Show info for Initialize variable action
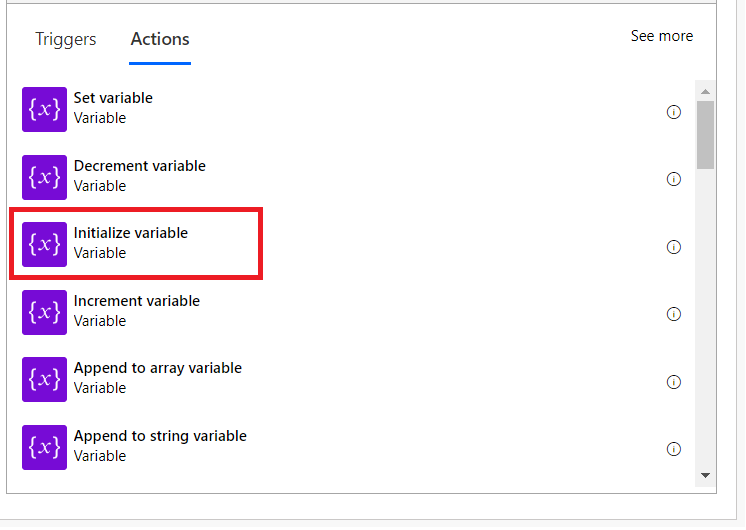 click(673, 247)
